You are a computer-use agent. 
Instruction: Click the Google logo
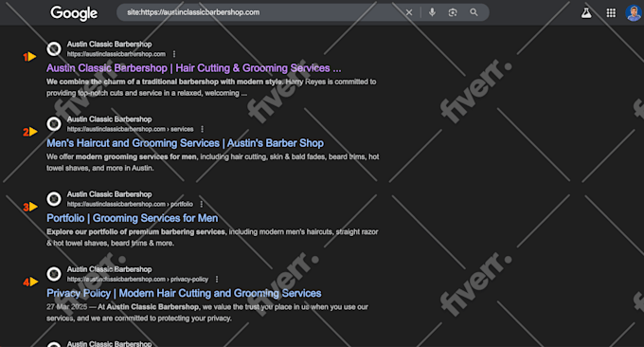coord(74,13)
